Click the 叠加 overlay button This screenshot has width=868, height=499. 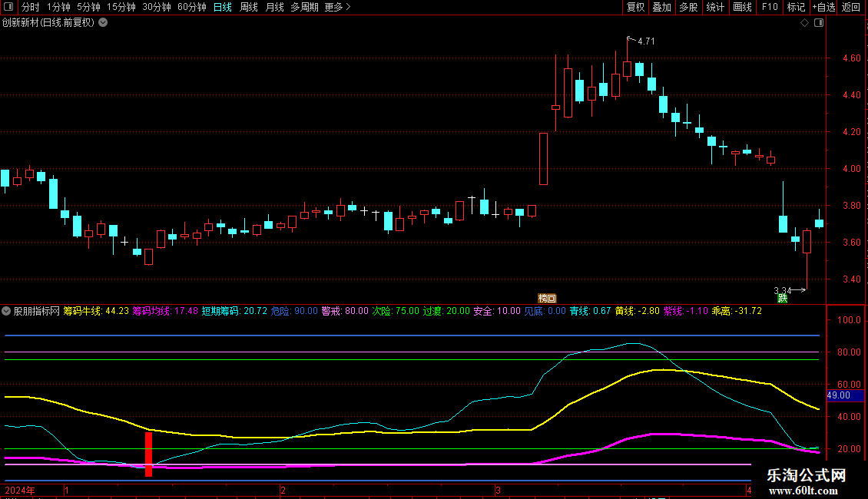(x=661, y=7)
